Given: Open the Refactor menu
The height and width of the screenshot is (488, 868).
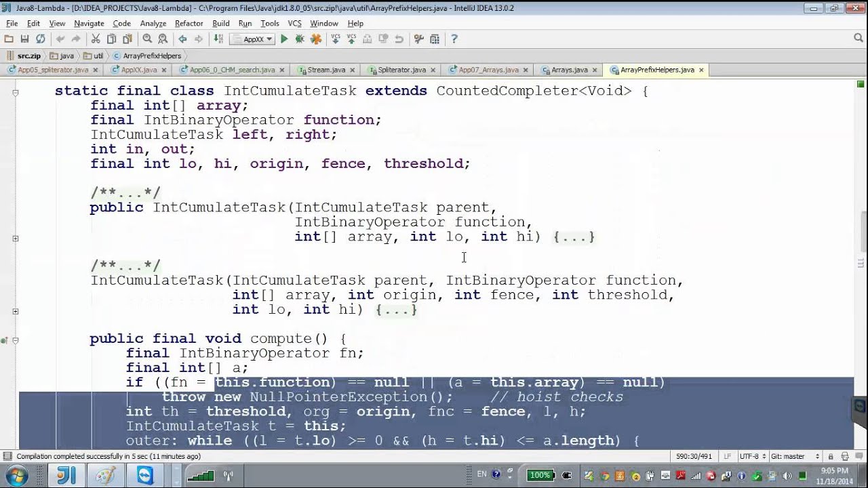Looking at the screenshot, I should (x=189, y=23).
